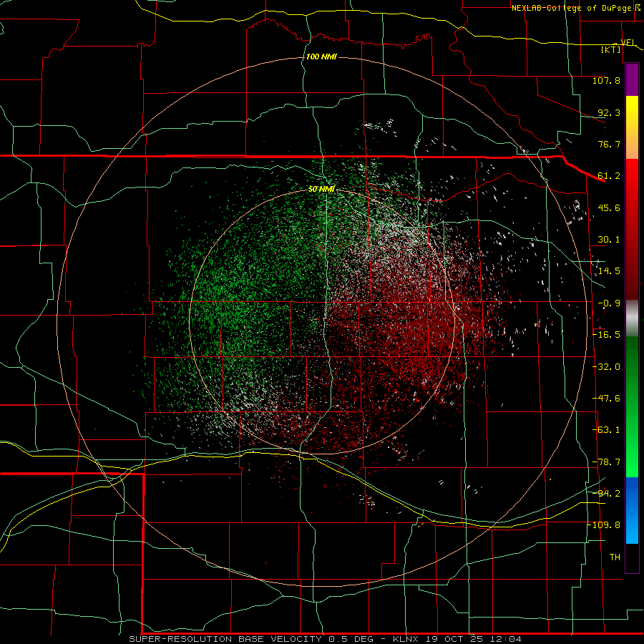Image resolution: width=644 pixels, height=644 pixels.
Task: Click the -16.5 velocity scale value
Action: tap(606, 335)
